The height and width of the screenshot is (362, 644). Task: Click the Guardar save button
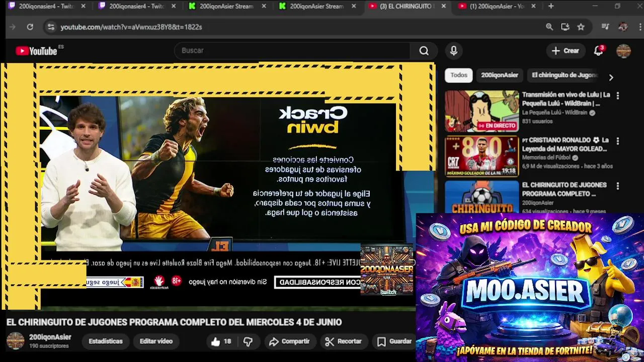tap(394, 342)
